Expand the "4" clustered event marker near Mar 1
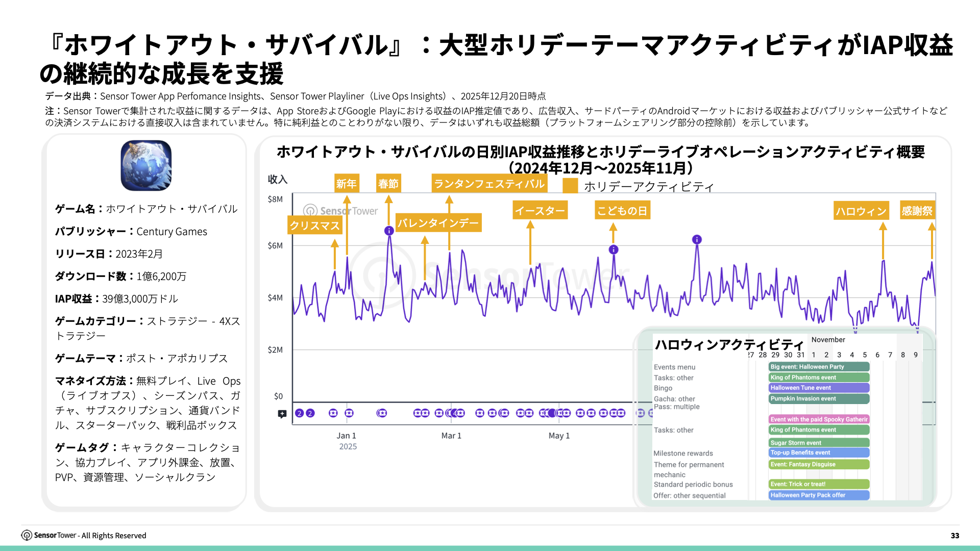 click(x=454, y=413)
